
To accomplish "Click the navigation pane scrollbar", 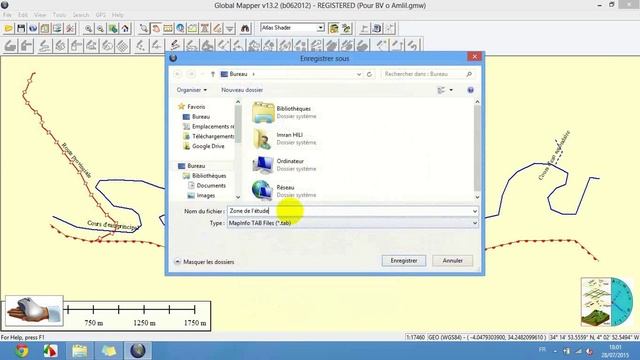I will (238, 149).
